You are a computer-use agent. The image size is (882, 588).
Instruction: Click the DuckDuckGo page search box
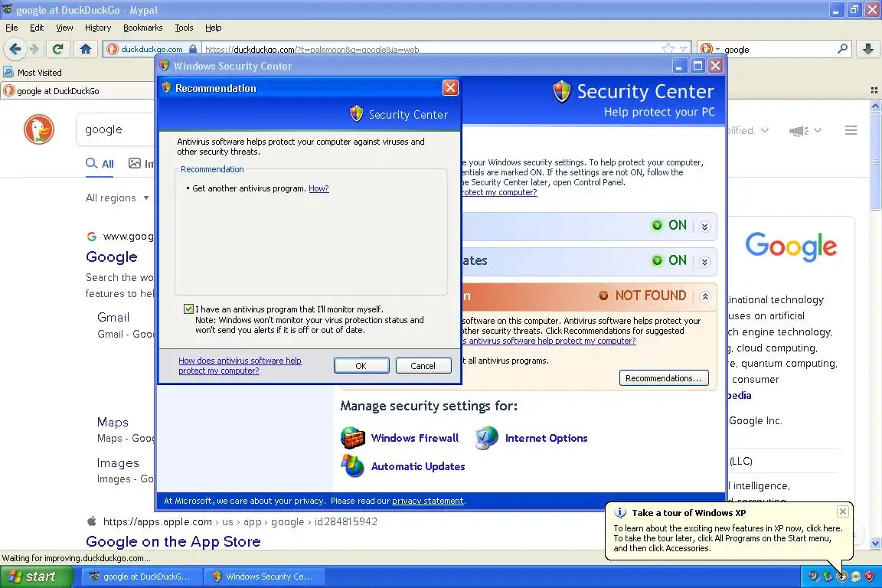[116, 129]
